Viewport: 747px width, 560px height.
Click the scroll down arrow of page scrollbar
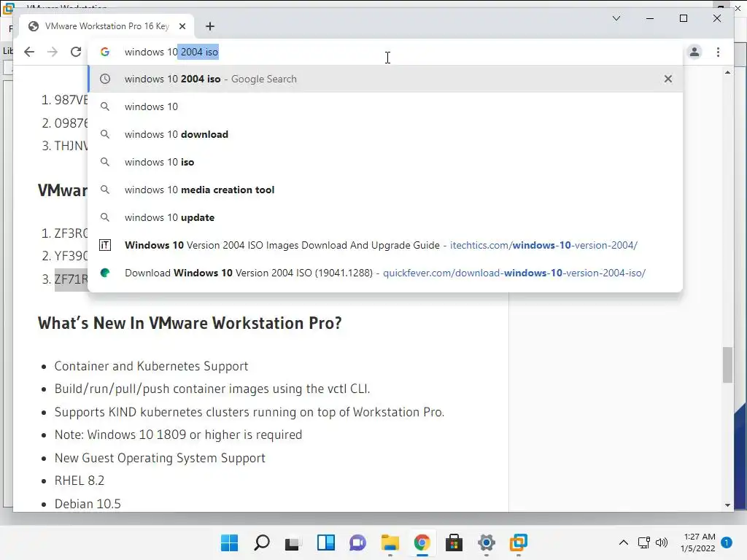point(727,505)
